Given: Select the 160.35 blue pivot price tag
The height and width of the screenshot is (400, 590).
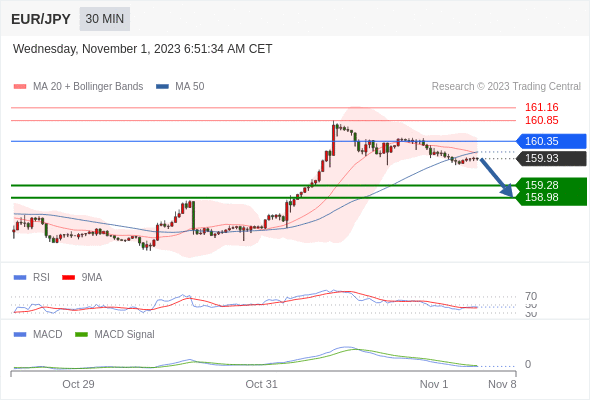Looking at the screenshot, I should pyautogui.click(x=551, y=141).
